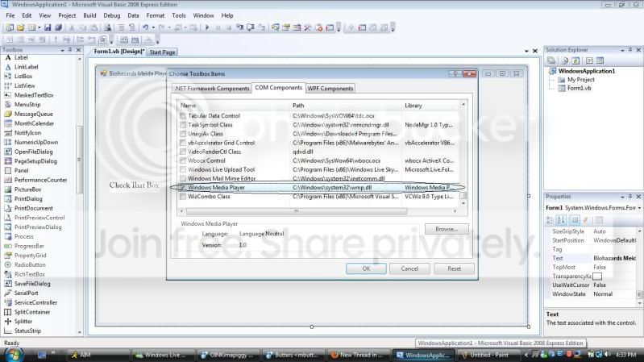The image size is (644, 362).
Task: Open the Undo history dropdown arrow
Action: tap(153, 27)
